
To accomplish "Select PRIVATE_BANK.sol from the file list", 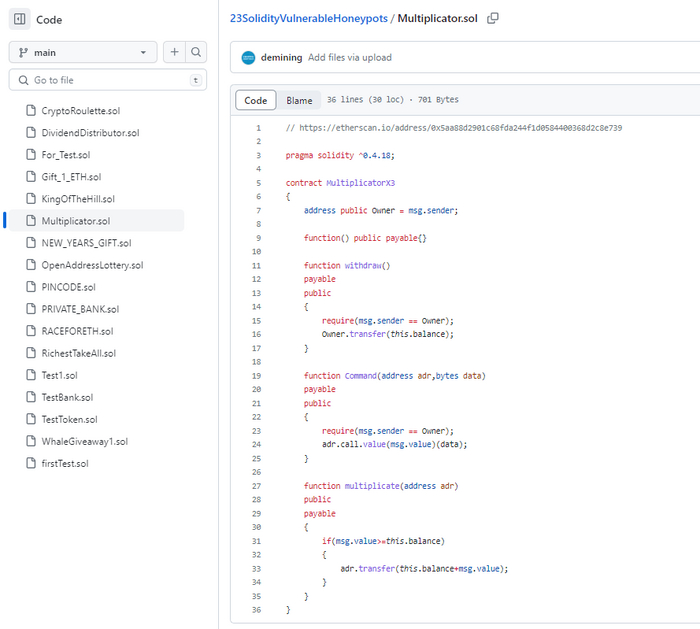I will pos(80,309).
